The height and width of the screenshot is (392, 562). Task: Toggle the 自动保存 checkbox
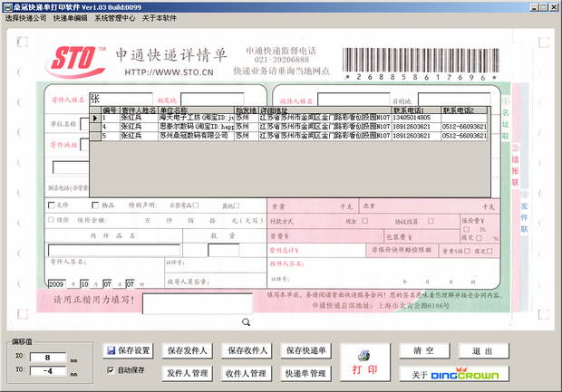[111, 370]
